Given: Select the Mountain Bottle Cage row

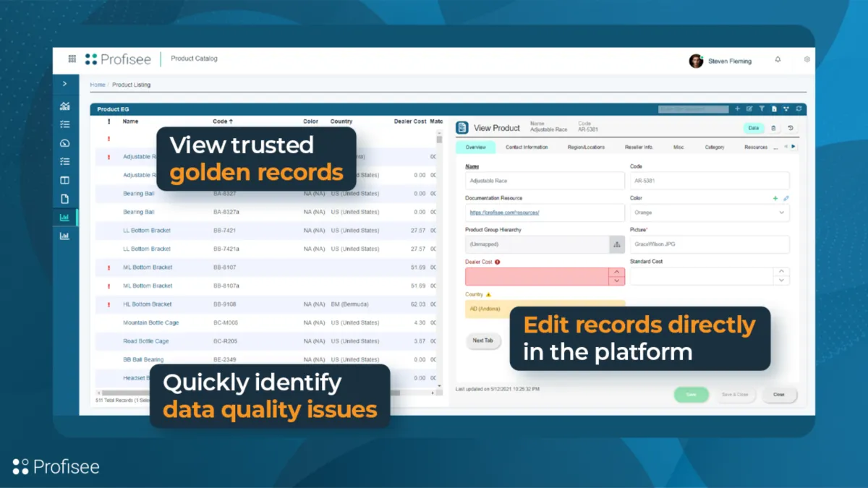Looking at the screenshot, I should point(266,322).
